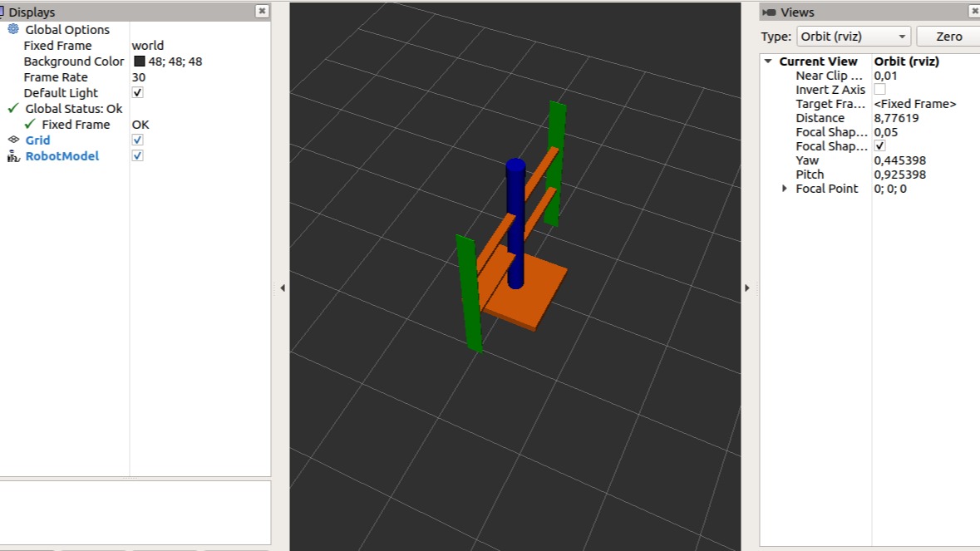Select the Default Light property label
This screenshot has width=980, height=551.
(x=61, y=92)
